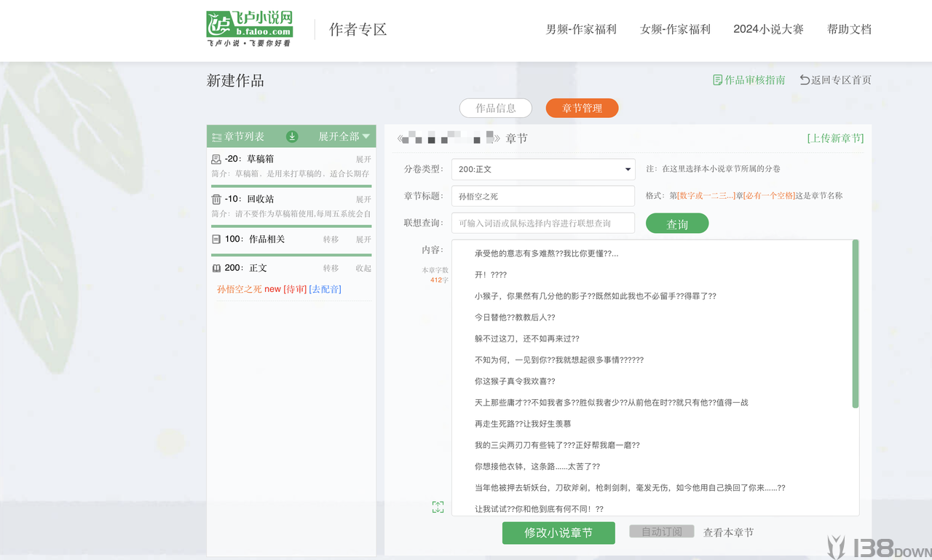The image size is (932, 560).
Task: Click the draft box icon
Action: point(216,159)
